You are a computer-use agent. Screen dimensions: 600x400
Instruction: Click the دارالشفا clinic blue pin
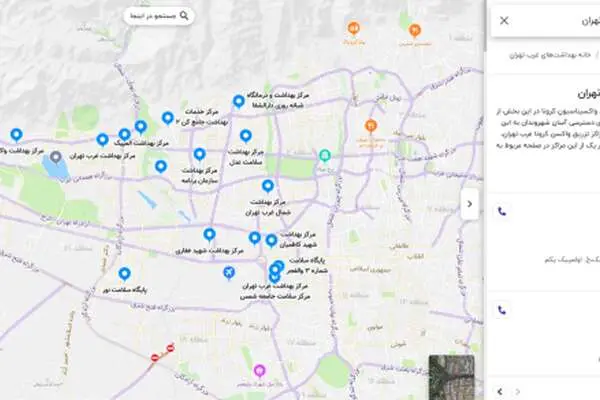(239, 101)
